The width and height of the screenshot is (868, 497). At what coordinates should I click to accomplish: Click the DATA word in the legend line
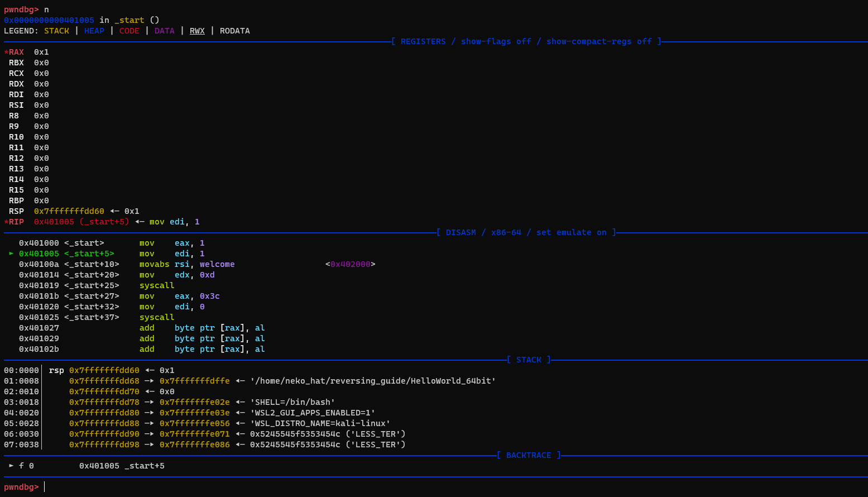click(x=165, y=31)
